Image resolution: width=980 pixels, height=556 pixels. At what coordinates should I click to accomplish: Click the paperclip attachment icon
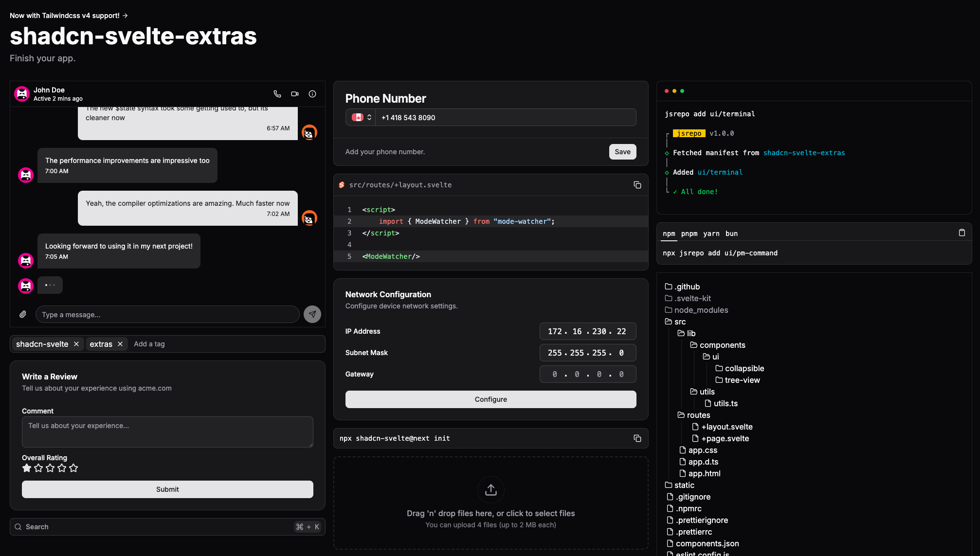coord(23,314)
